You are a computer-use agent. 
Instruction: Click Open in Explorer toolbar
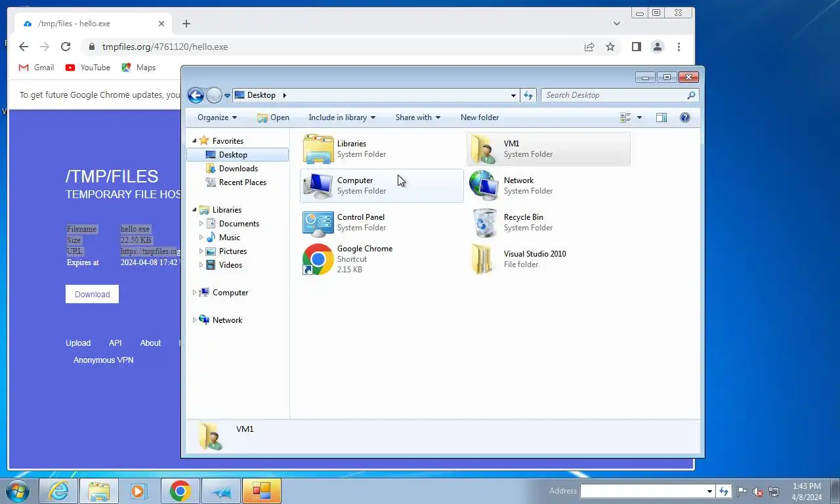click(273, 117)
